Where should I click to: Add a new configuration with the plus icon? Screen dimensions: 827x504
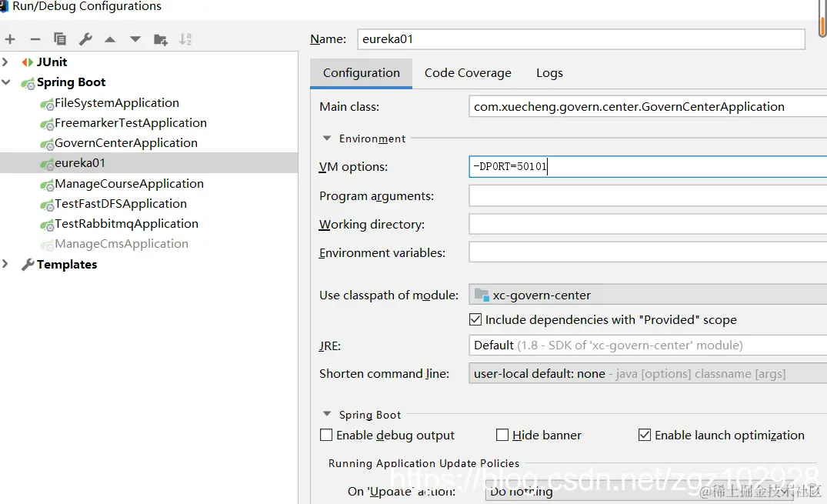(10, 39)
